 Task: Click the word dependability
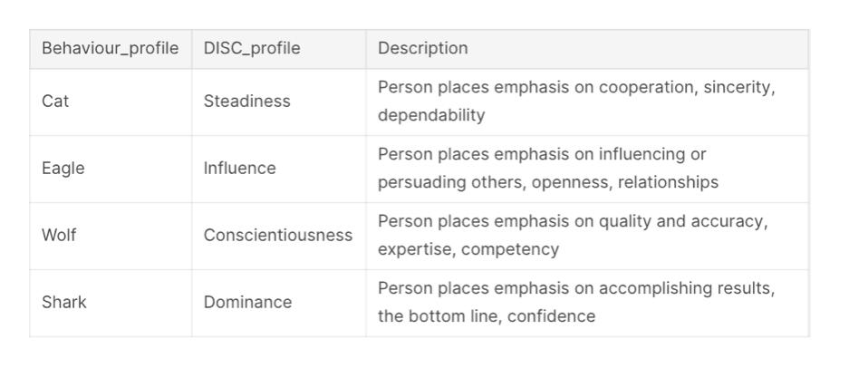431,115
